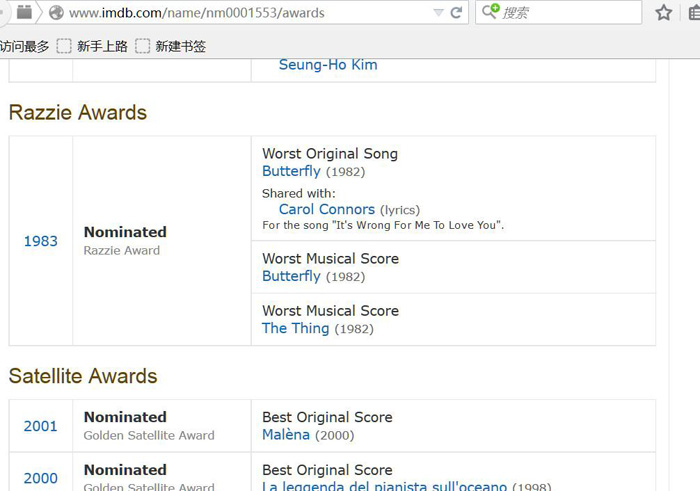Click the Razzie Awards heading
This screenshot has height=491, width=700.
click(x=78, y=112)
